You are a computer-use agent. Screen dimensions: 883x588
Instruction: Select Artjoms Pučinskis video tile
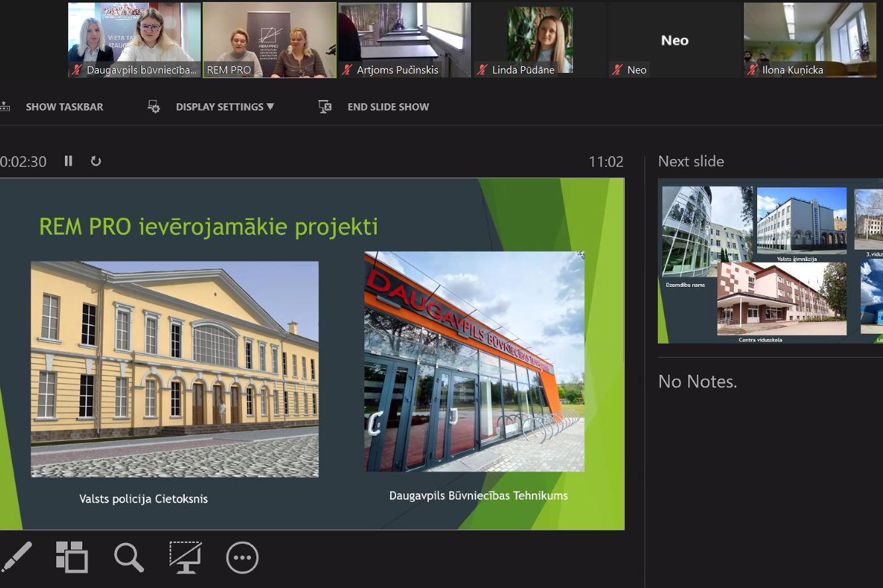[405, 40]
